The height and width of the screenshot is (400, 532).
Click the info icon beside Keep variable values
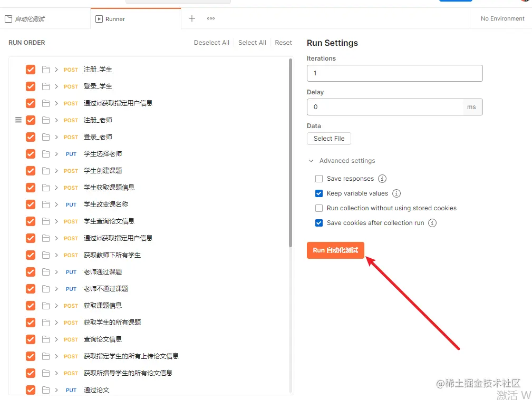point(396,193)
